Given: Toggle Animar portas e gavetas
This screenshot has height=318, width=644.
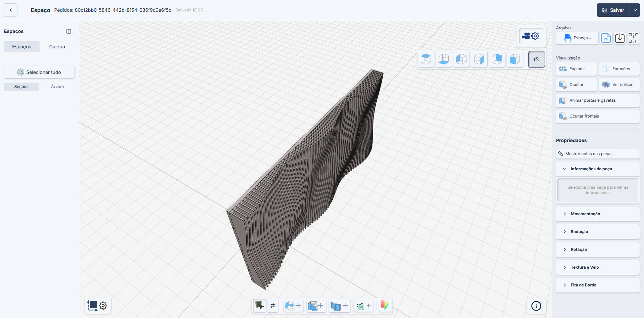Looking at the screenshot, I should [598, 100].
